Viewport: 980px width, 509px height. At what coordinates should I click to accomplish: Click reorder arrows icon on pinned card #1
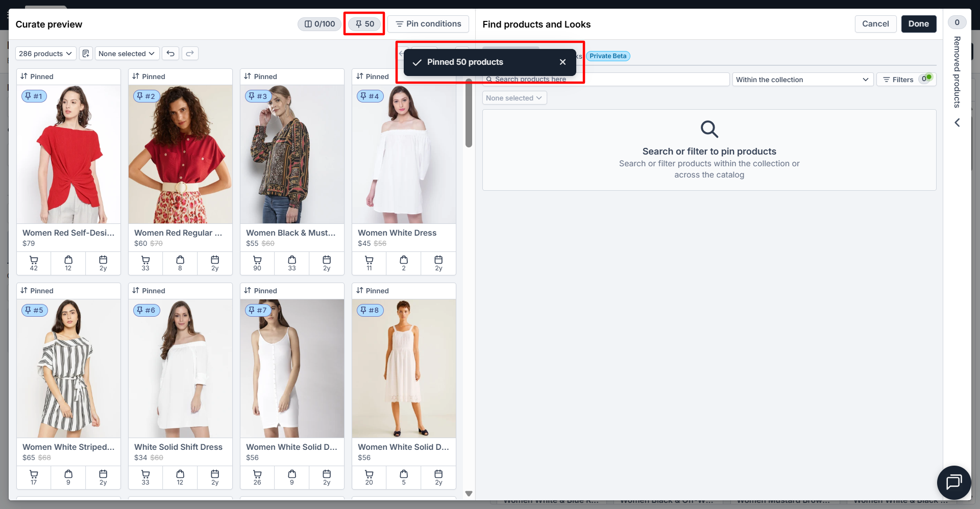point(24,77)
